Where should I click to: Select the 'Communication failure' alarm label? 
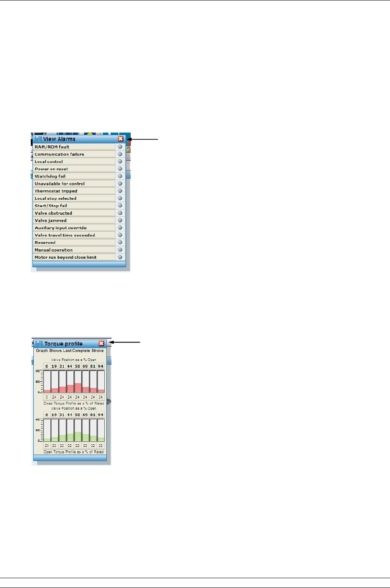[59, 154]
